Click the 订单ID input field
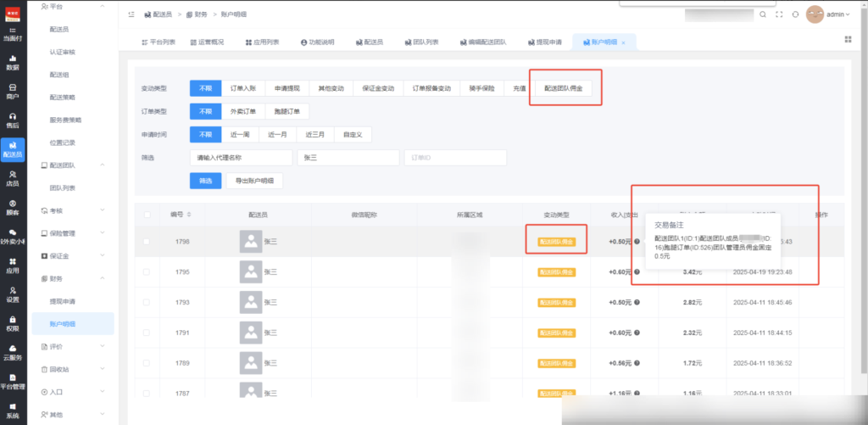This screenshot has height=425, width=868. [x=454, y=157]
